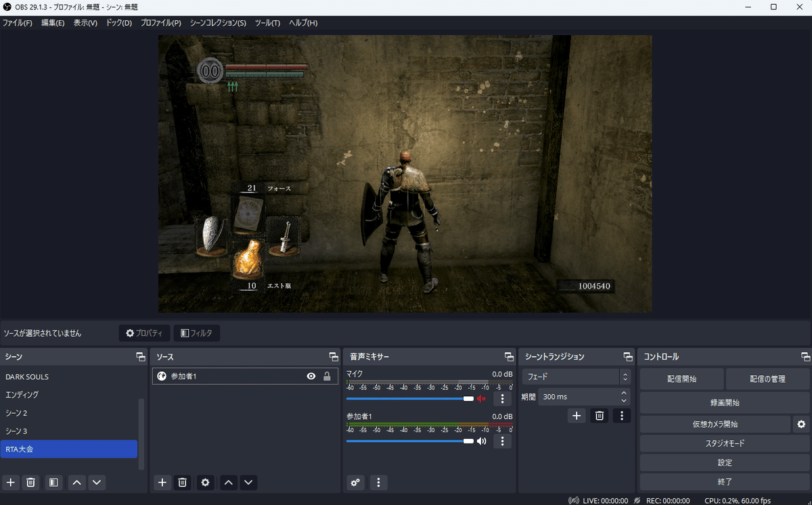Add a new scene with plus icon
This screenshot has height=505, width=812.
(x=10, y=482)
